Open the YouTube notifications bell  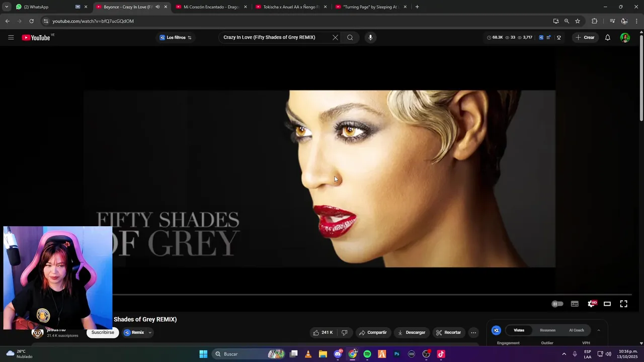coord(607,37)
